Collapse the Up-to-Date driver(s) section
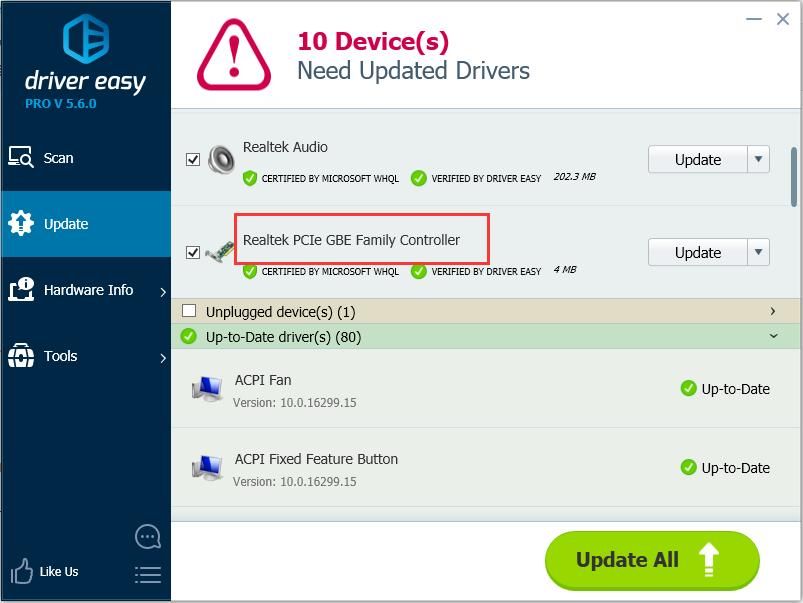Viewport: 803px width, 603px height. tap(773, 337)
